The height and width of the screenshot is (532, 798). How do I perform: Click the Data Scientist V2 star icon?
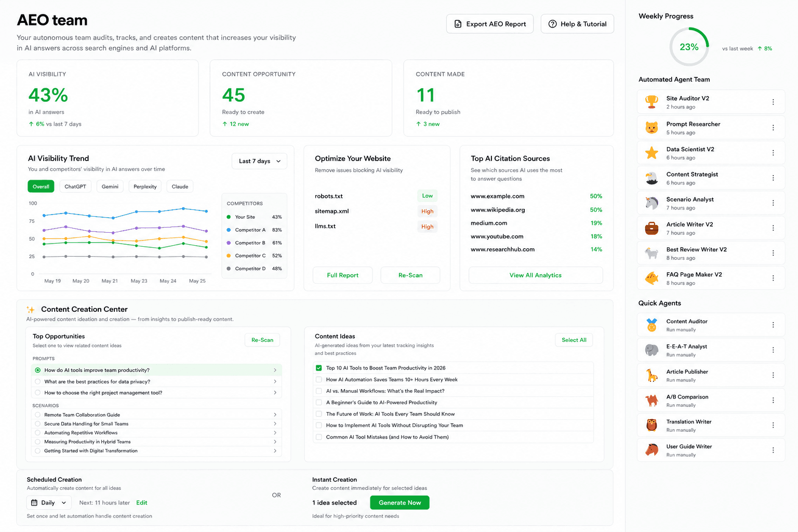651,153
